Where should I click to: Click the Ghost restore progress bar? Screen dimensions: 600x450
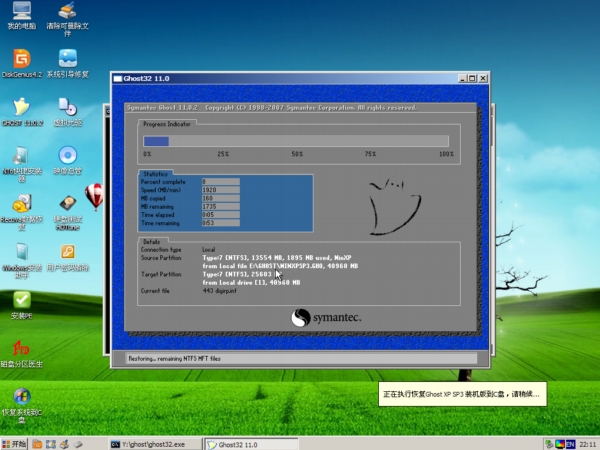[296, 141]
